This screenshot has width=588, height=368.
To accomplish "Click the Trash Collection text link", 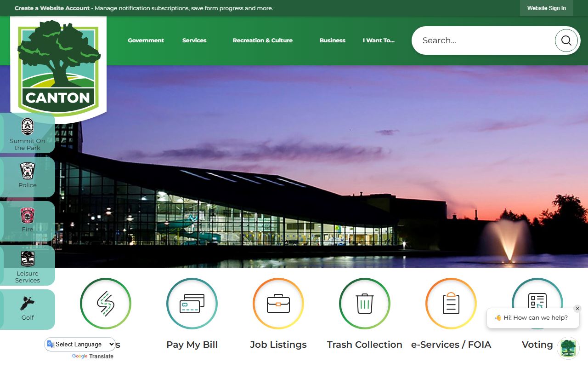I will pos(365,345).
